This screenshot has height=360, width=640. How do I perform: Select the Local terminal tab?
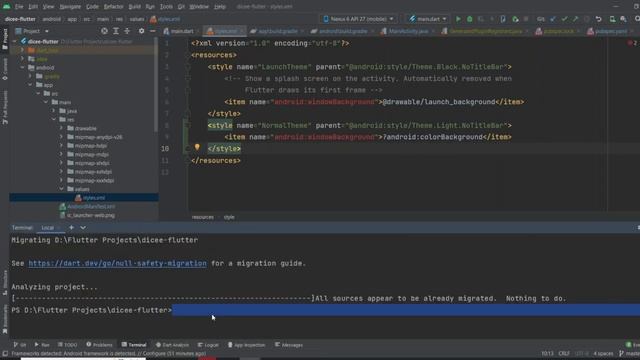click(48, 228)
